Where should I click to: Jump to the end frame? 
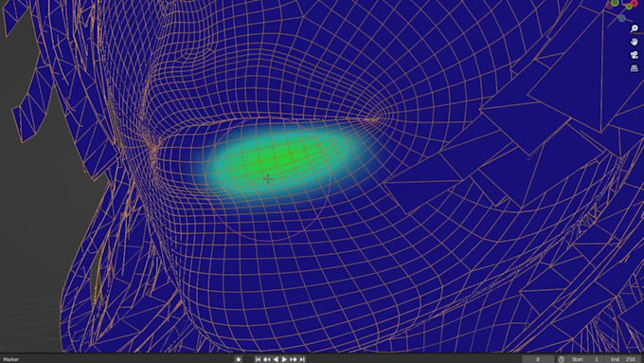(x=302, y=359)
